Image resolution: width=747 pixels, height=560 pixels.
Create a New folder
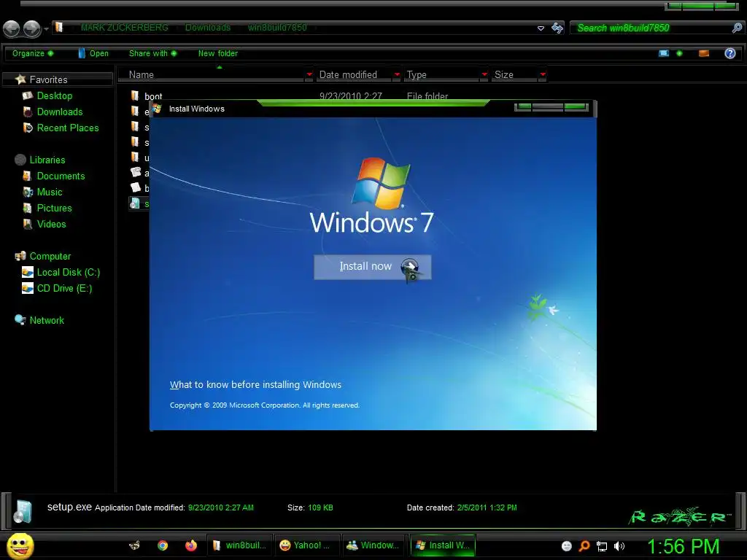pyautogui.click(x=217, y=53)
